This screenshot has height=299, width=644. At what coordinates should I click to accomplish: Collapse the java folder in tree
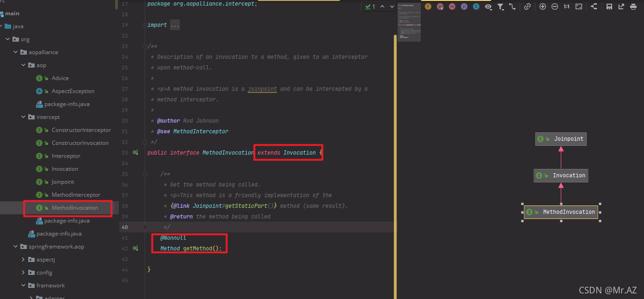(0, 26)
